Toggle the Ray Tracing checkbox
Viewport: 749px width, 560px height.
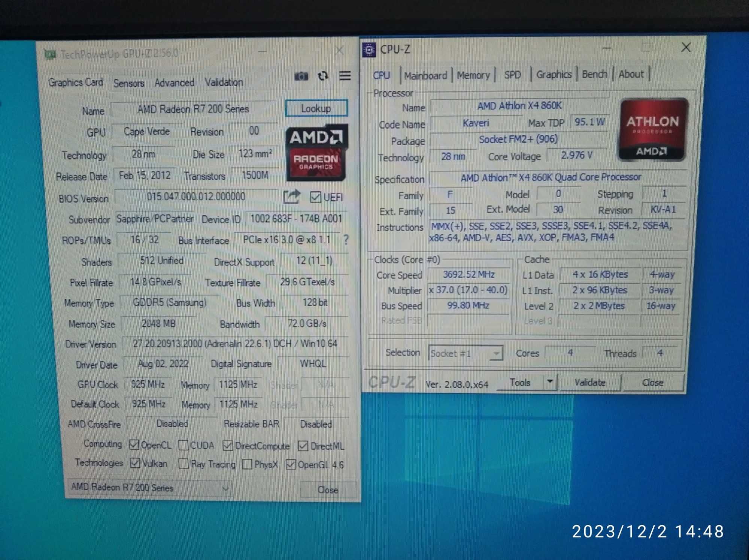pyautogui.click(x=183, y=464)
